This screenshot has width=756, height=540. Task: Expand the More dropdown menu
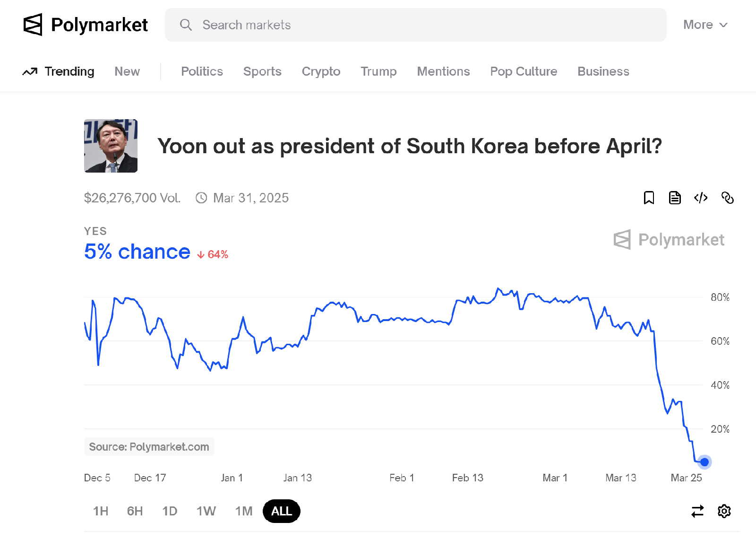[x=705, y=25]
